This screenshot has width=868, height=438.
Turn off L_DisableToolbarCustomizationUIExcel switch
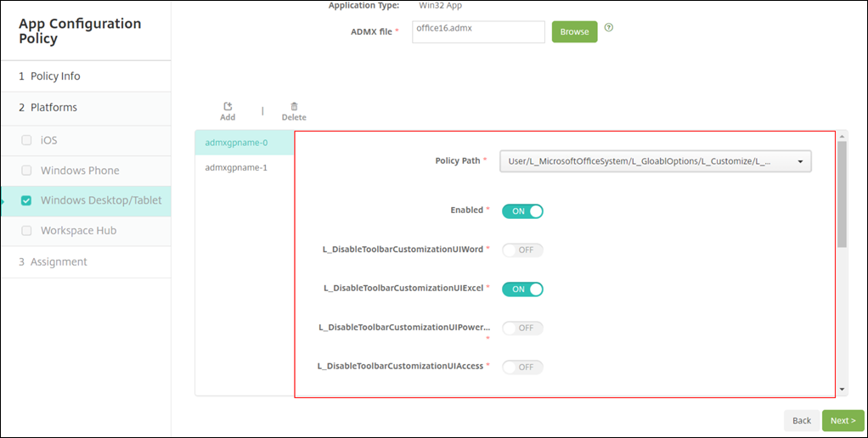tap(522, 289)
